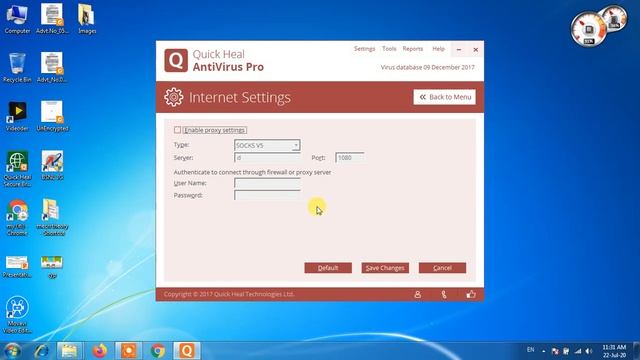
Task: Click the Password input field
Action: pyautogui.click(x=267, y=195)
